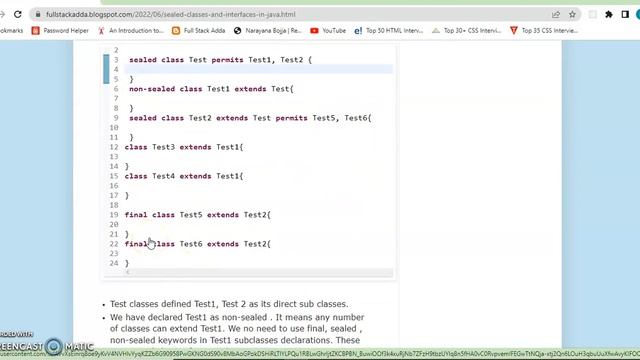Open the Top 35 CSS Interview bookmark

544,31
